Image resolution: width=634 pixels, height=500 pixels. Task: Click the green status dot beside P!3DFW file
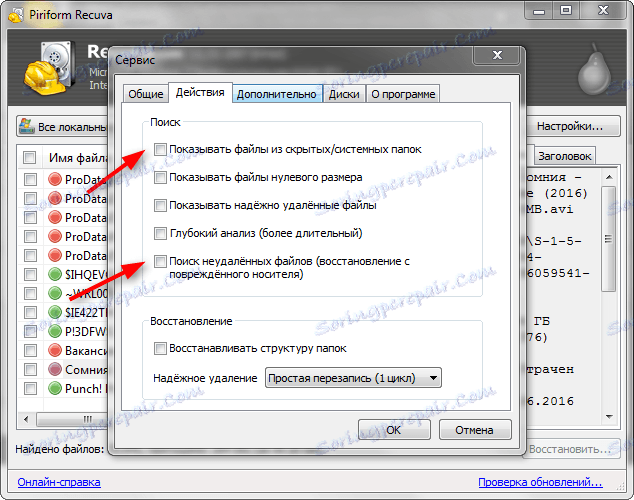55,331
